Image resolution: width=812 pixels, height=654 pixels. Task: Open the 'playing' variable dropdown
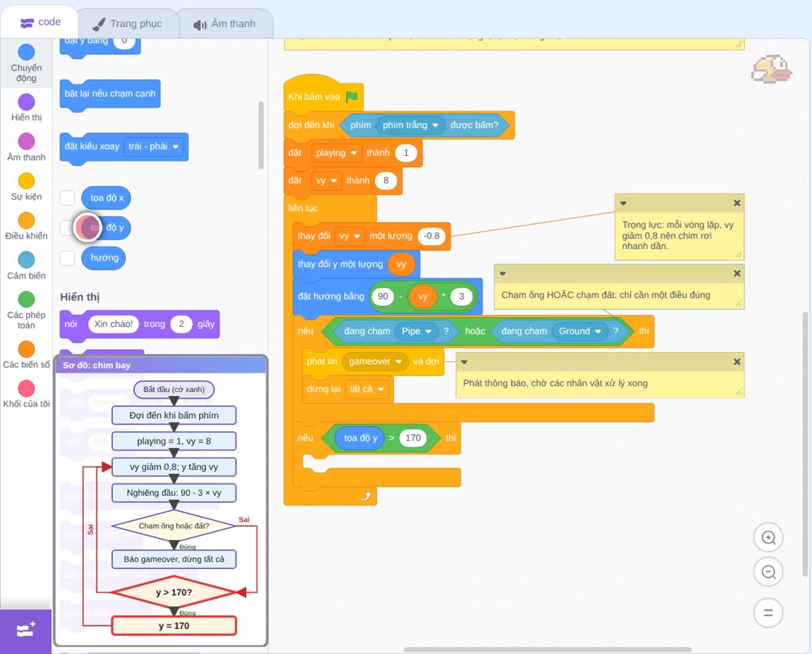point(336,153)
